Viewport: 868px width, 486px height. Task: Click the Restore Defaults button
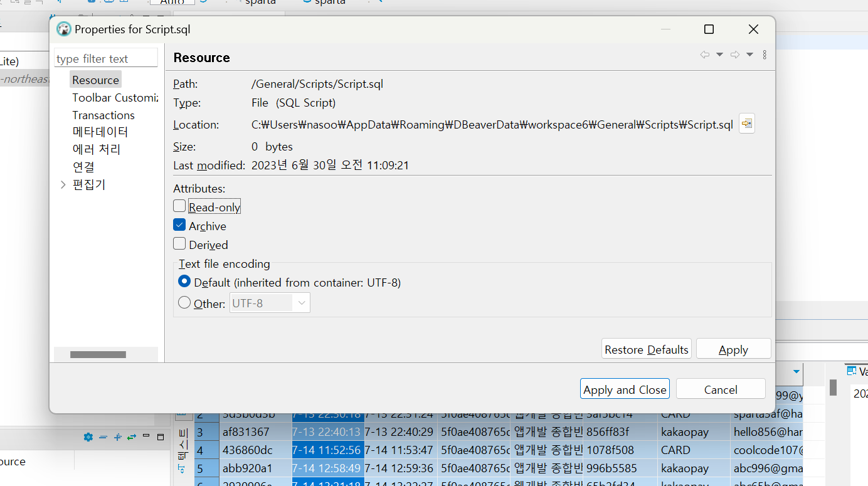647,349
